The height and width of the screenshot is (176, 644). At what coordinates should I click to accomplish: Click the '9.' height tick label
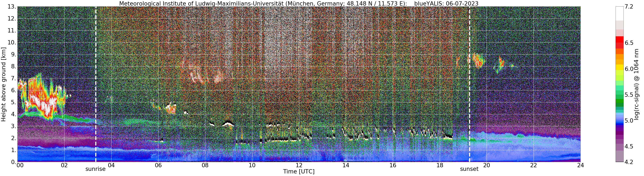tap(13, 54)
